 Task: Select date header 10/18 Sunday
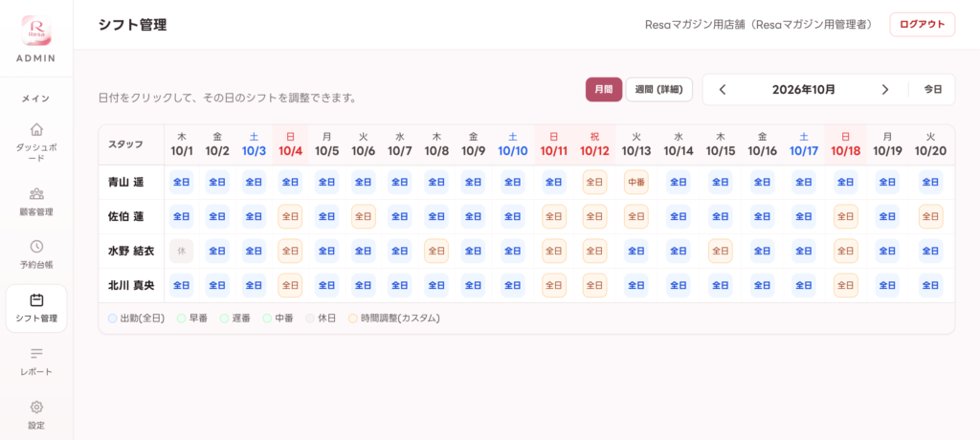point(846,143)
